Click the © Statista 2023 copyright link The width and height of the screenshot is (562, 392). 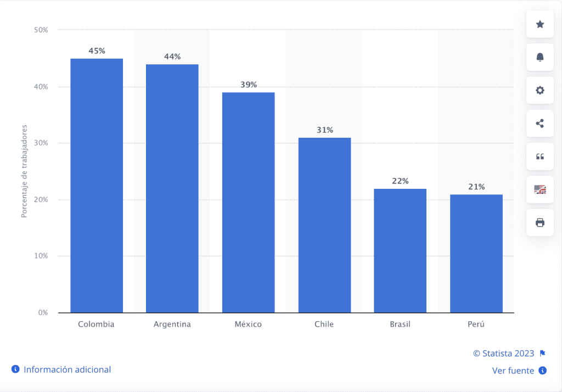coord(503,353)
